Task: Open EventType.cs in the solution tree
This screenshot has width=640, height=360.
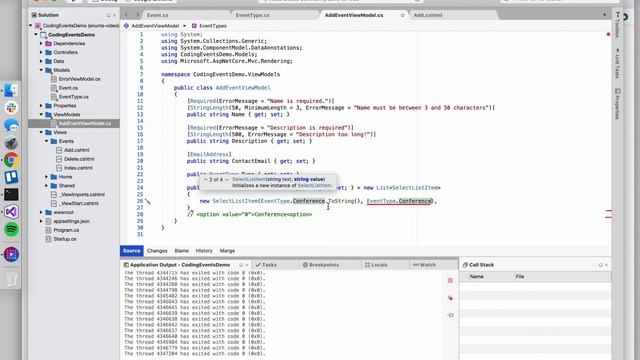Action: coord(73,97)
